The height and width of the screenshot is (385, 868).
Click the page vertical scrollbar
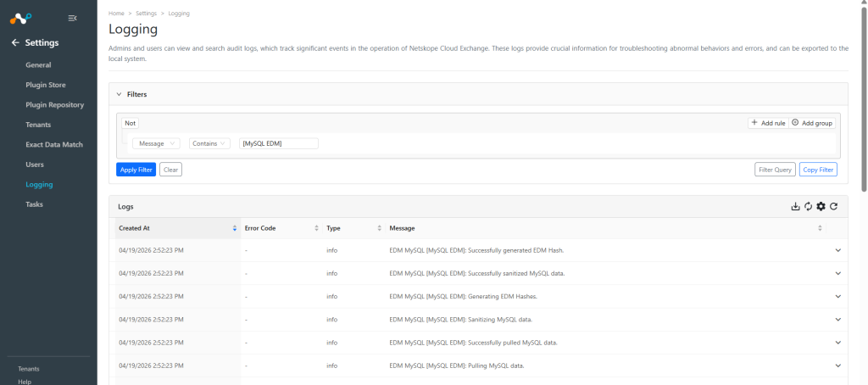pyautogui.click(x=864, y=100)
